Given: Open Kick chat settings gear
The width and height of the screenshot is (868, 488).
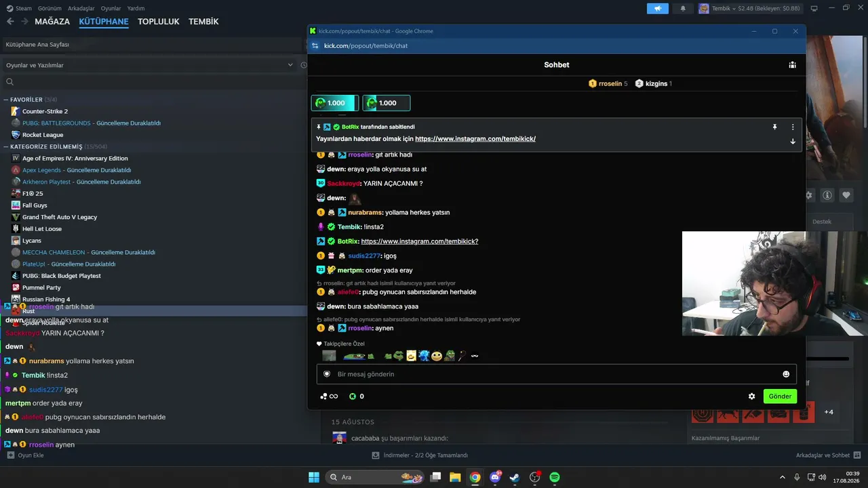Looking at the screenshot, I should [x=751, y=396].
